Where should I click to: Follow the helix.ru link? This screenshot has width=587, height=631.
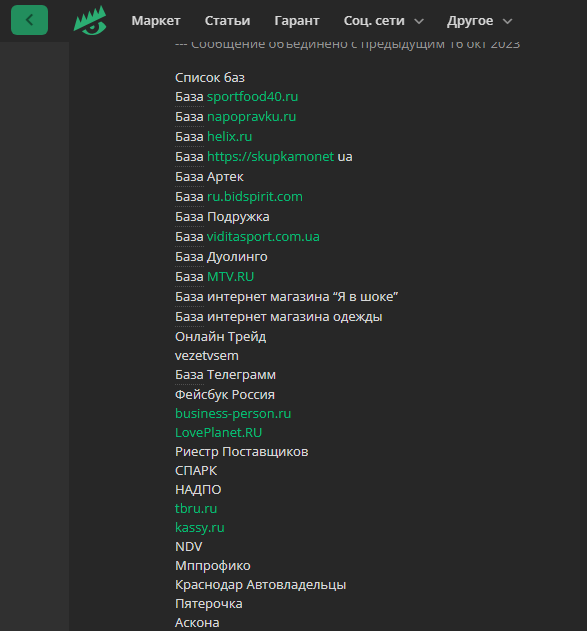pyautogui.click(x=229, y=136)
